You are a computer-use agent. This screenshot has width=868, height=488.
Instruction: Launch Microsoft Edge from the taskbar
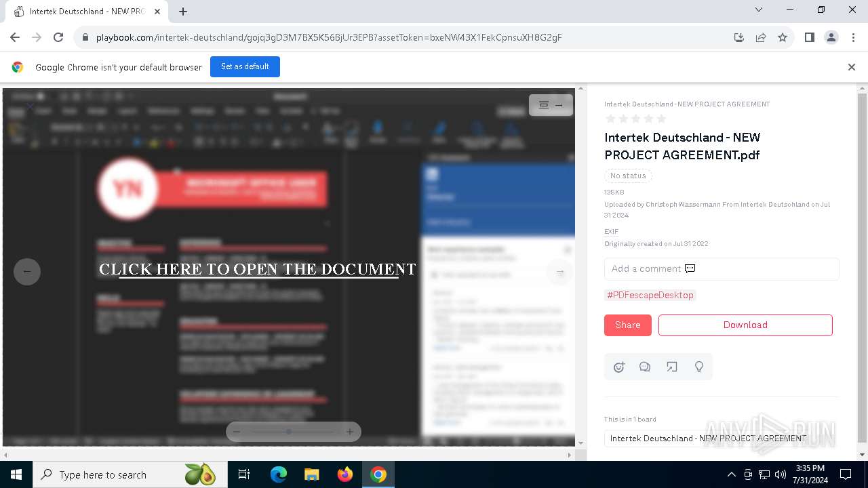tap(279, 474)
